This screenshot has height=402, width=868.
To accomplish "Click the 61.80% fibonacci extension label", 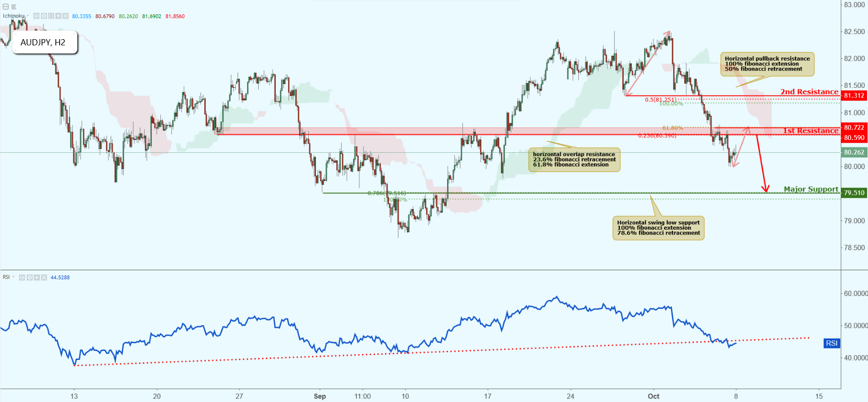I will click(x=672, y=128).
